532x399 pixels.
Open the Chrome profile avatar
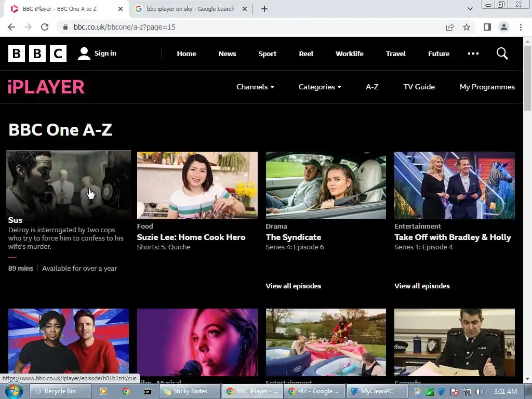click(x=504, y=27)
